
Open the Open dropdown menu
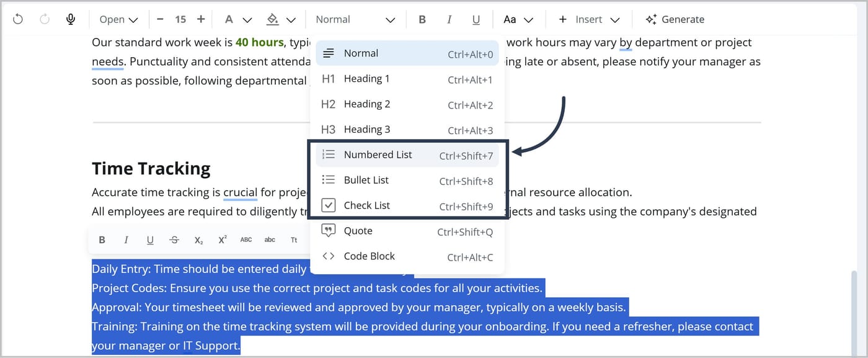pyautogui.click(x=118, y=19)
